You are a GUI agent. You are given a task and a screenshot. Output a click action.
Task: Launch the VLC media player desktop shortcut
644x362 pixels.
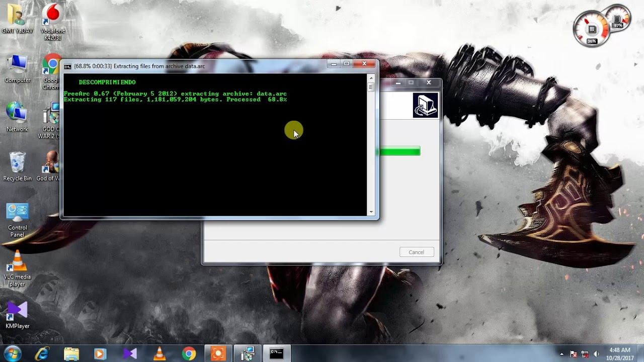17,269
